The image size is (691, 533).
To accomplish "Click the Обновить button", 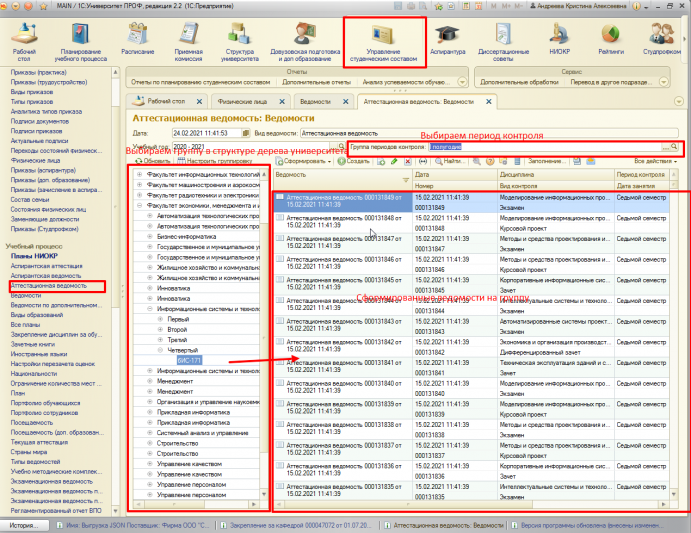I will [x=152, y=161].
